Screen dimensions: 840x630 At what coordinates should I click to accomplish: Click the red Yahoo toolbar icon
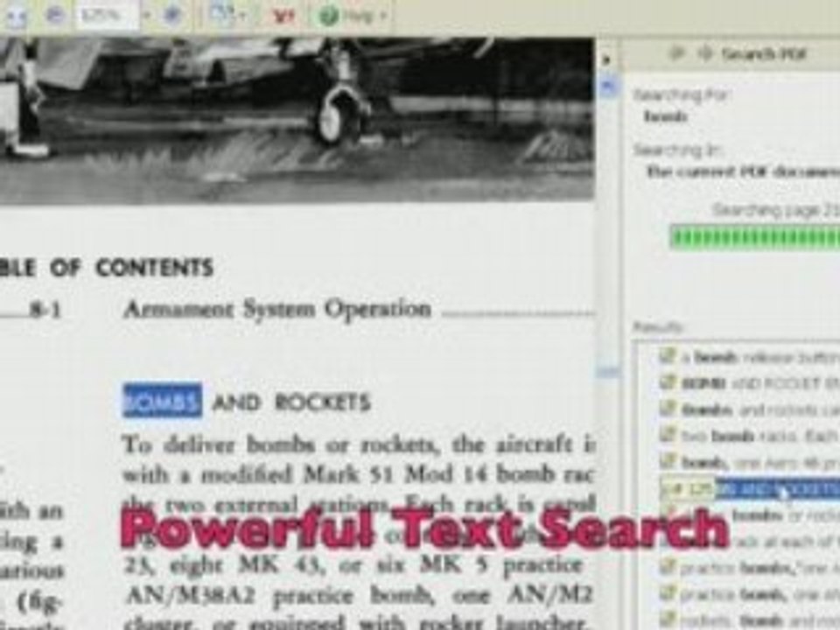click(x=283, y=16)
